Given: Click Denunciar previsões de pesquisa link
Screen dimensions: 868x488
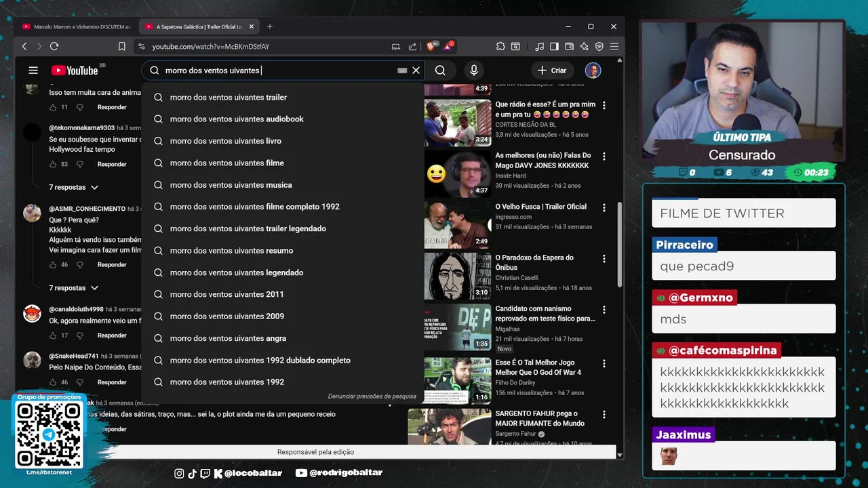Looking at the screenshot, I should 372,396.
